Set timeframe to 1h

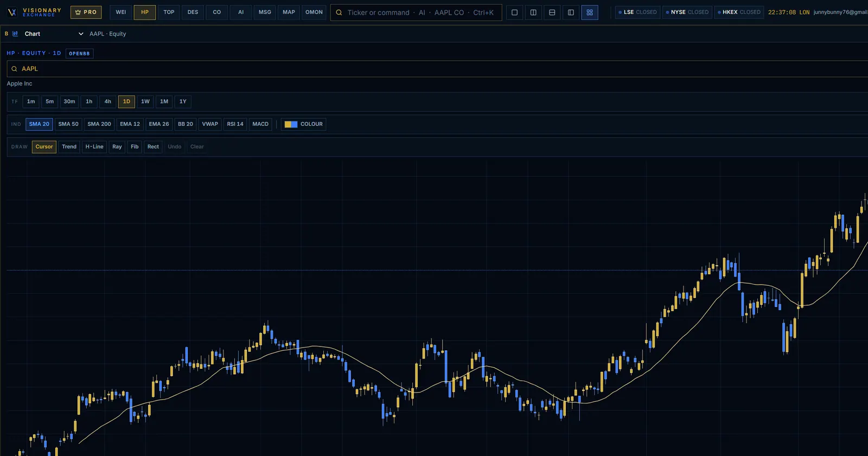89,101
